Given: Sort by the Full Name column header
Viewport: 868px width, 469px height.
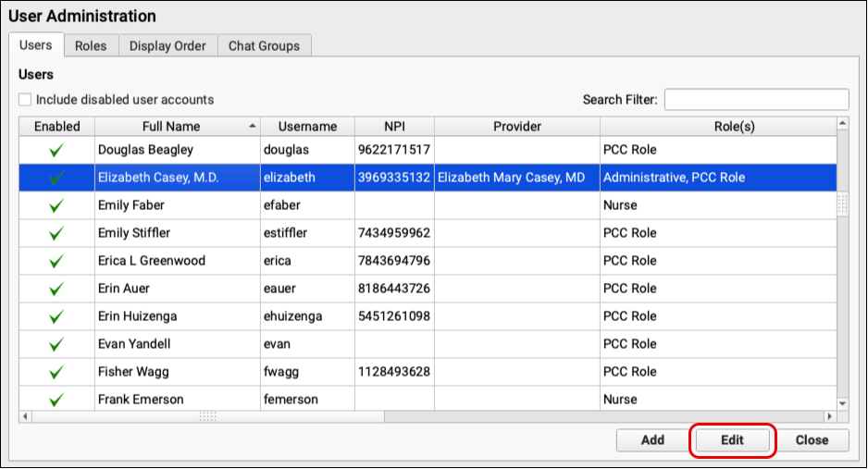Looking at the screenshot, I should coord(177,127).
